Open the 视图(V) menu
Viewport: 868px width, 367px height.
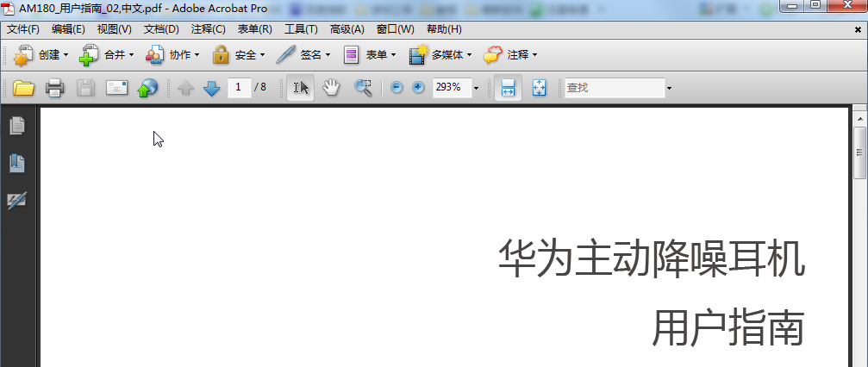point(114,29)
